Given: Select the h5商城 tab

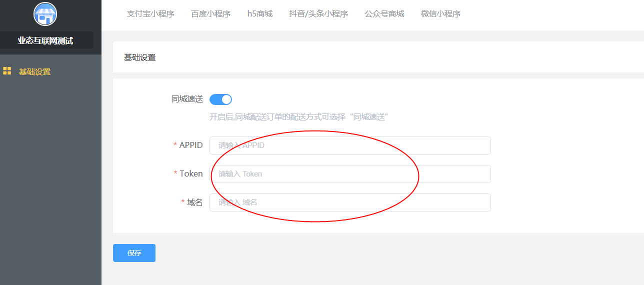Looking at the screenshot, I should [x=260, y=14].
